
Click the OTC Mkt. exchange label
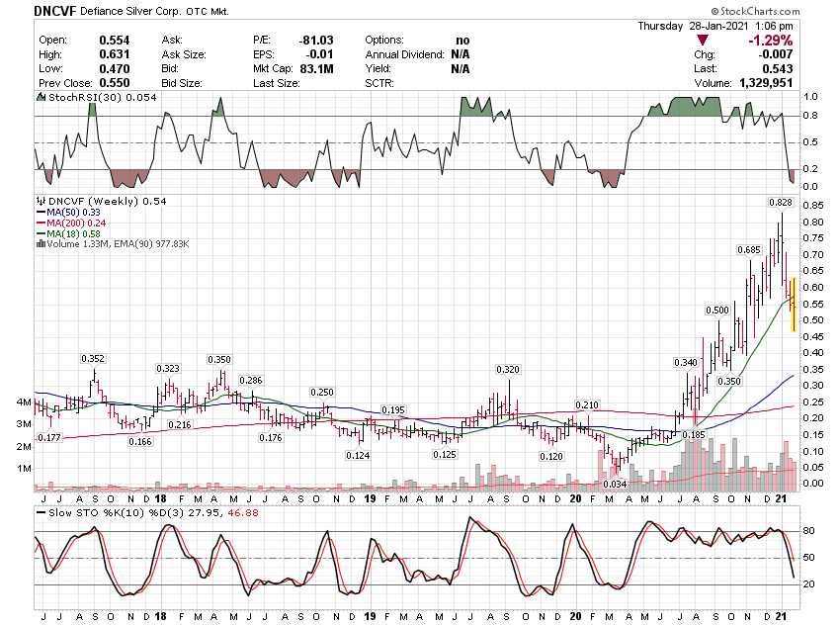point(208,11)
